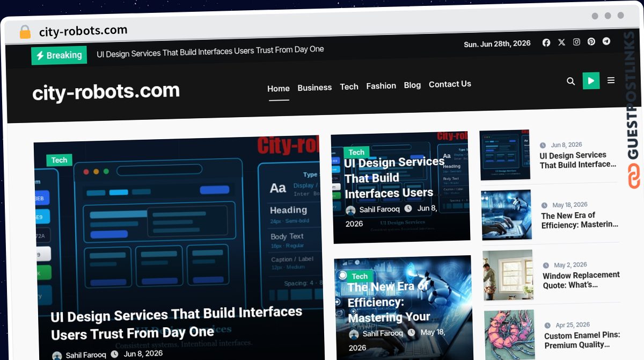Click the Apr 25, 2026 sidebar date
Screen dimensions: 644x360
pyautogui.click(x=573, y=325)
